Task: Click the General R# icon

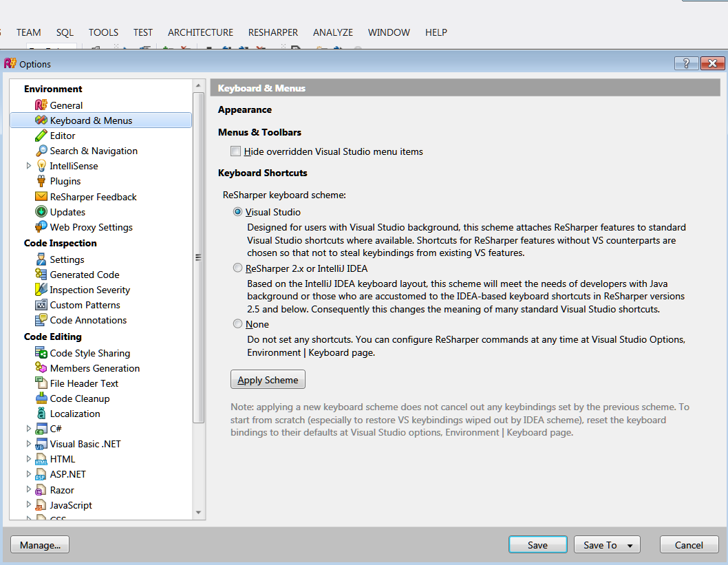Action: (x=41, y=105)
